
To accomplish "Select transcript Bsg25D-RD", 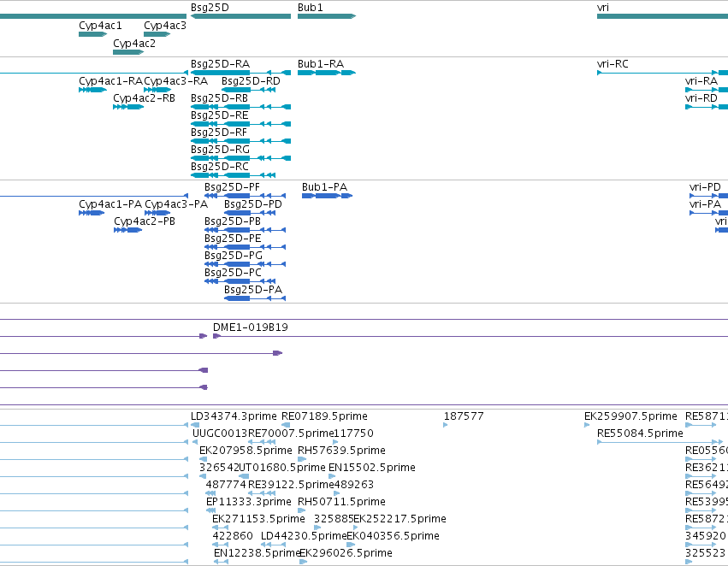I will coord(248,90).
